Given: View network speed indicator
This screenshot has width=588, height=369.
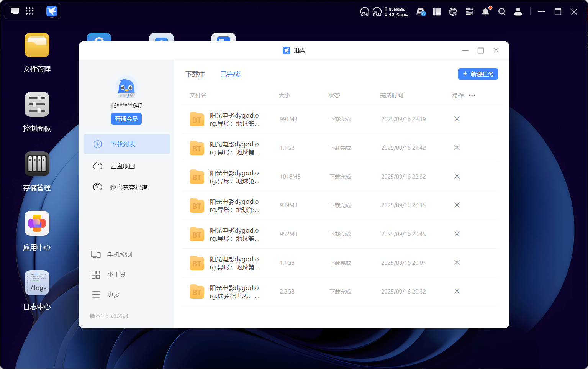Looking at the screenshot, I should [x=396, y=12].
